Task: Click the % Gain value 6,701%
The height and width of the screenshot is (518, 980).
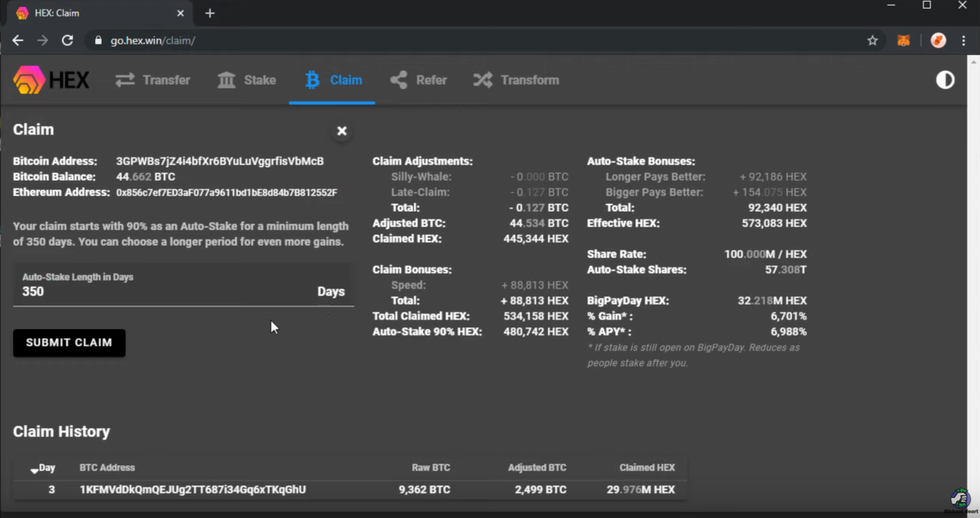Action: click(x=788, y=316)
